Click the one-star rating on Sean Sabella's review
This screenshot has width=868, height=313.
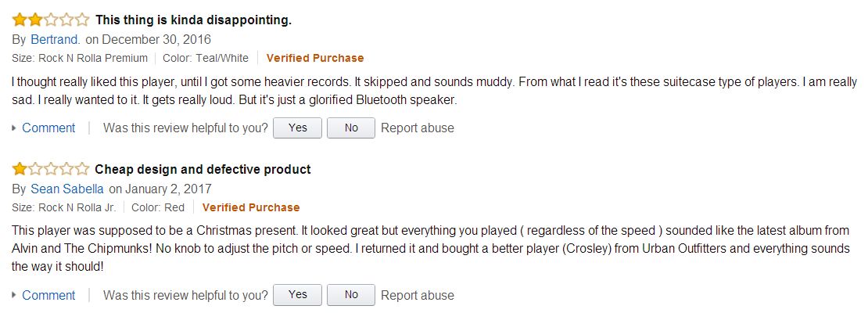pos(50,169)
